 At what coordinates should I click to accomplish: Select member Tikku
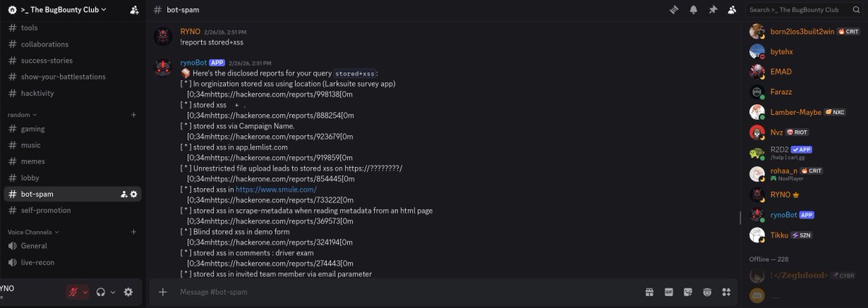point(806,235)
